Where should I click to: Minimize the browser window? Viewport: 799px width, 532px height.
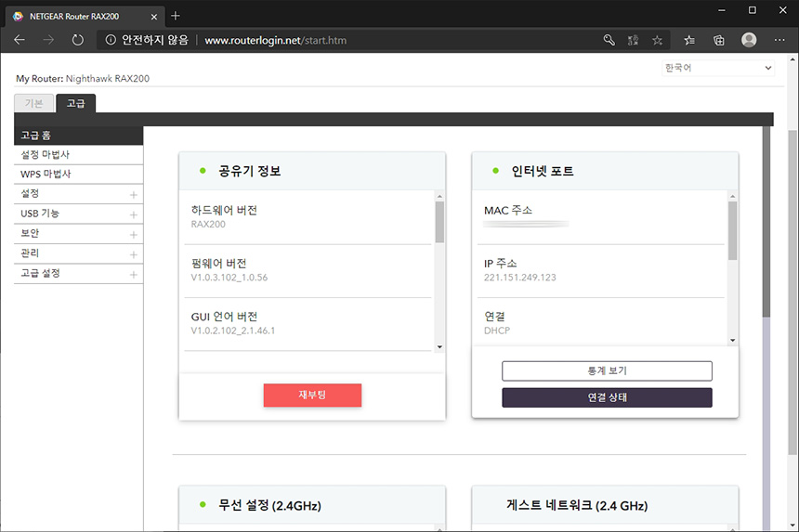click(x=722, y=10)
